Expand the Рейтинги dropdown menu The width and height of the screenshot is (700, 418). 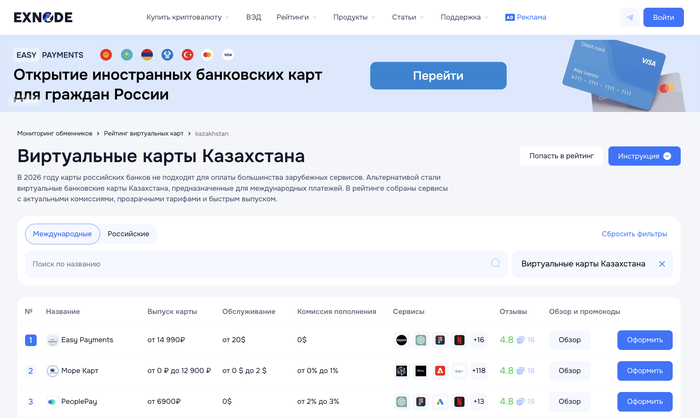click(x=296, y=17)
